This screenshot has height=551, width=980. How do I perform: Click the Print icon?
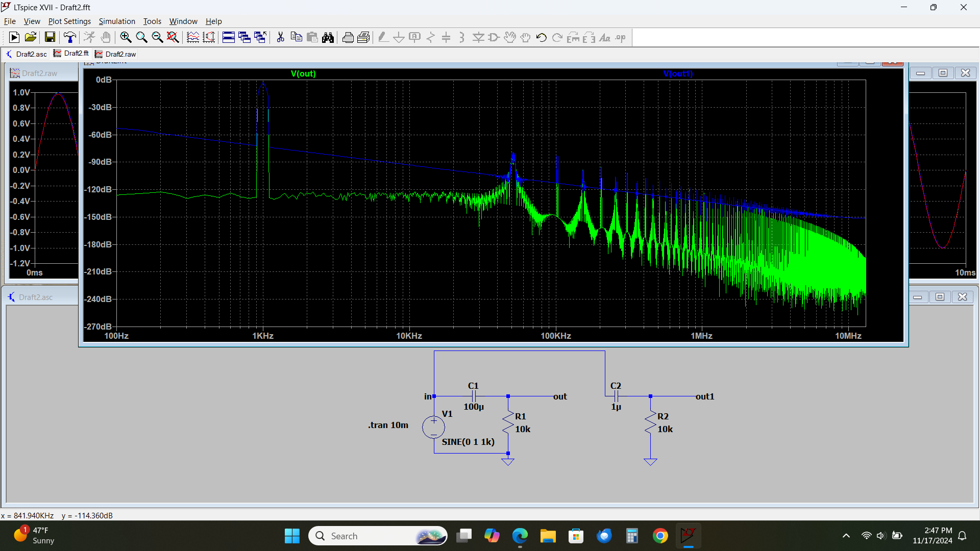click(348, 37)
